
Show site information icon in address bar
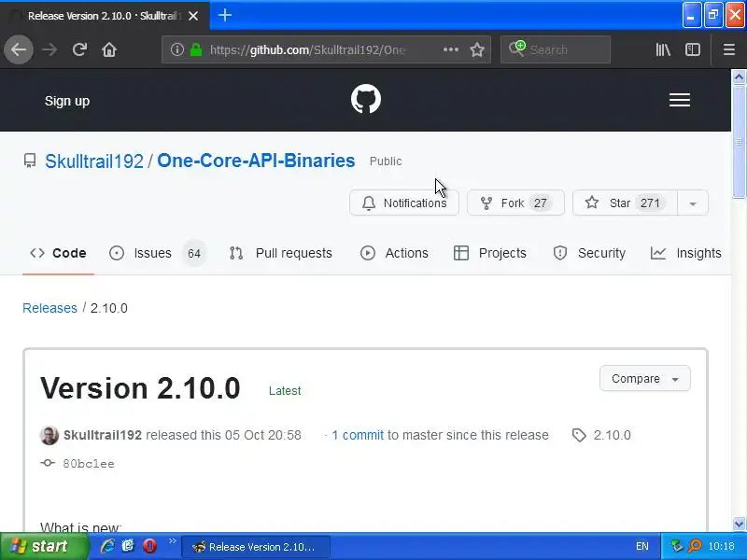[x=176, y=49]
